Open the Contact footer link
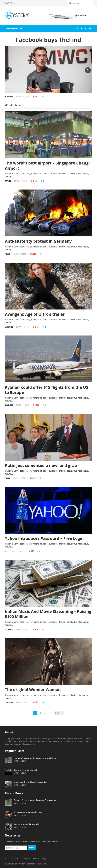The height and width of the screenshot is (868, 97). [16, 858]
